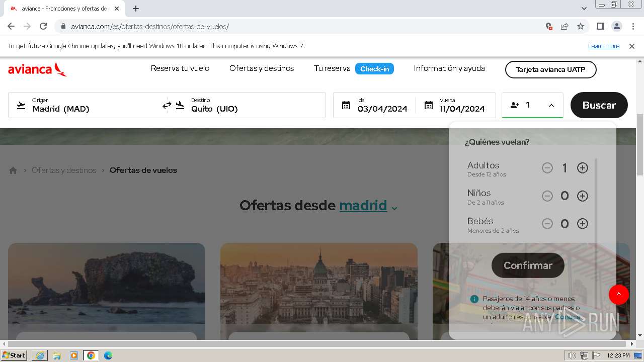Viewport: 644px width, 362px height.
Task: Click the Vuelta date field
Action: click(455, 105)
